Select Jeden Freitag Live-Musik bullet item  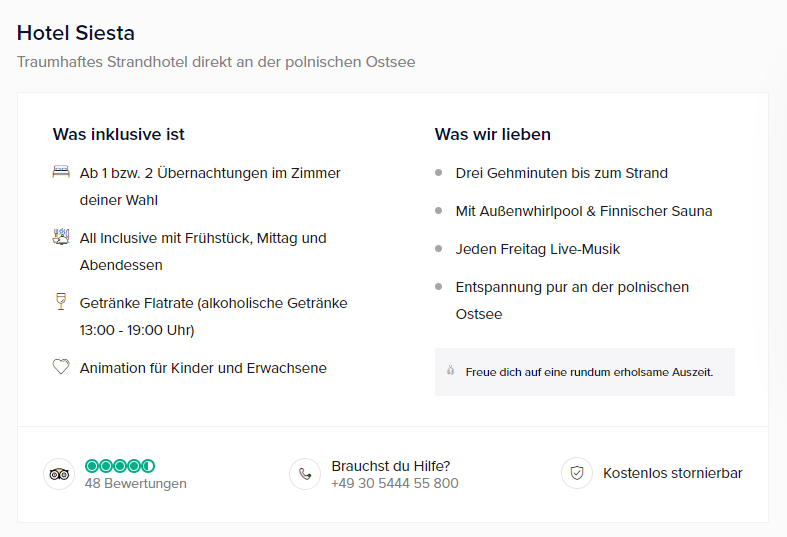pyautogui.click(x=538, y=249)
